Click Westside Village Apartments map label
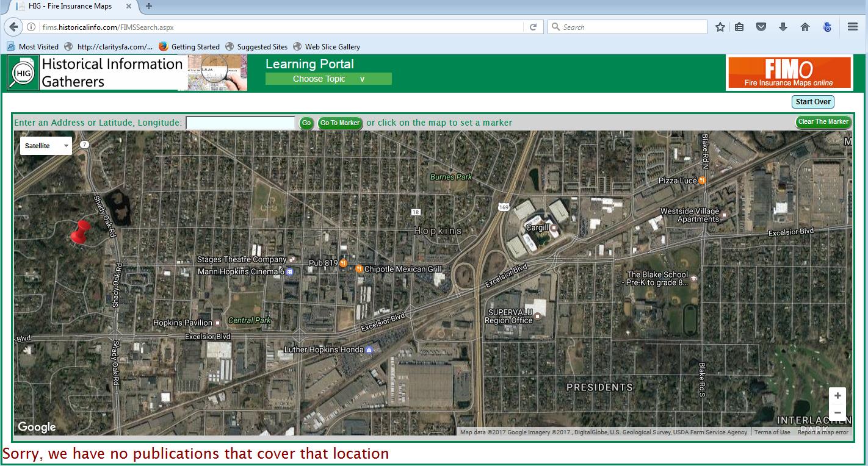The image size is (868, 466). tap(690, 215)
